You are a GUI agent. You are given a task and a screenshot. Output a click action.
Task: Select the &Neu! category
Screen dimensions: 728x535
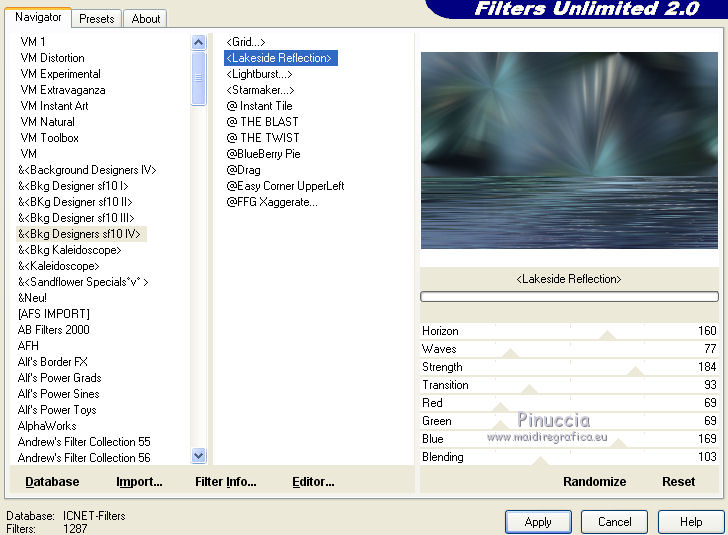pyautogui.click(x=32, y=298)
